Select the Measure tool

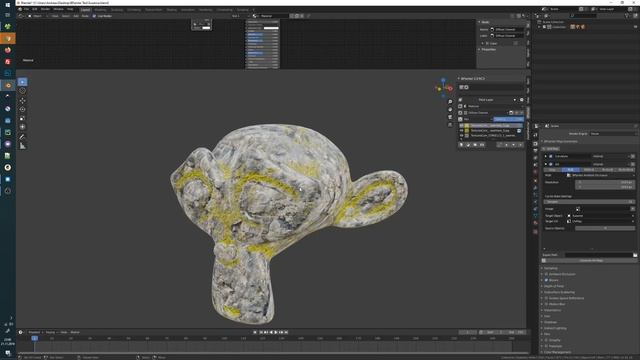click(22, 146)
